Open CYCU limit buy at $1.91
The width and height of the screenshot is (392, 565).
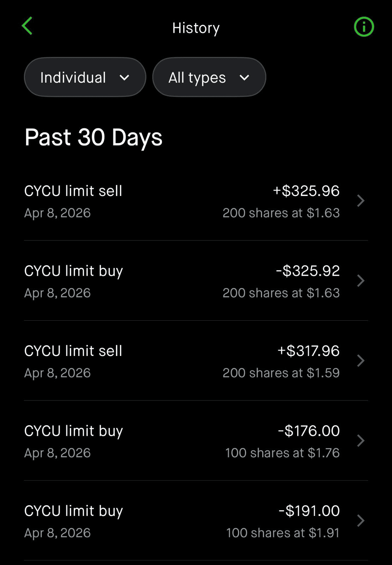(x=73, y=511)
